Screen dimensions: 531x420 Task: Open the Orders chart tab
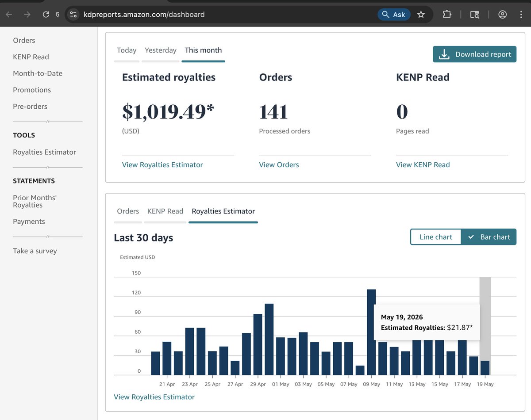coord(128,211)
